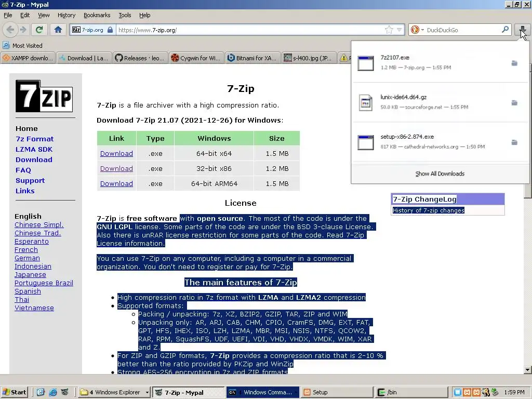Download the 64-bit x64 installer

pos(116,153)
